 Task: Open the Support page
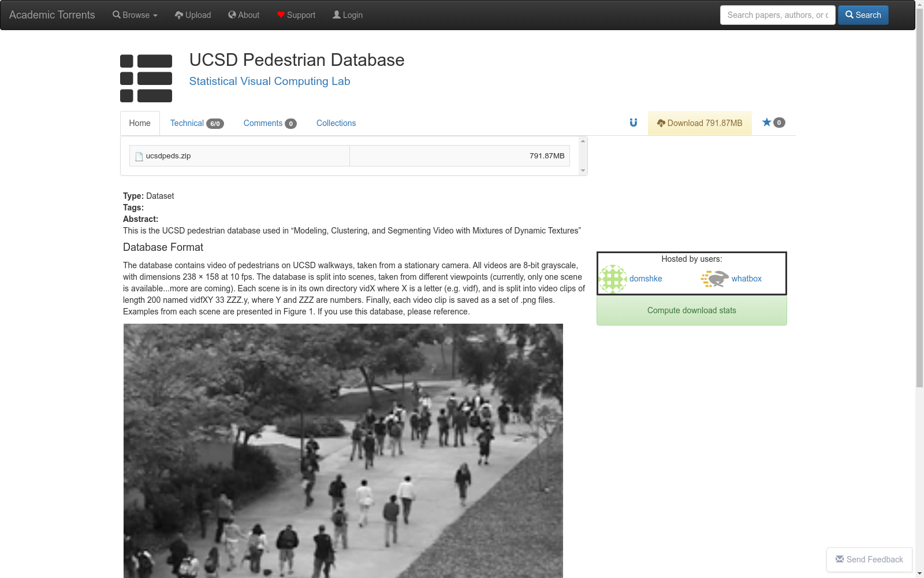click(296, 15)
